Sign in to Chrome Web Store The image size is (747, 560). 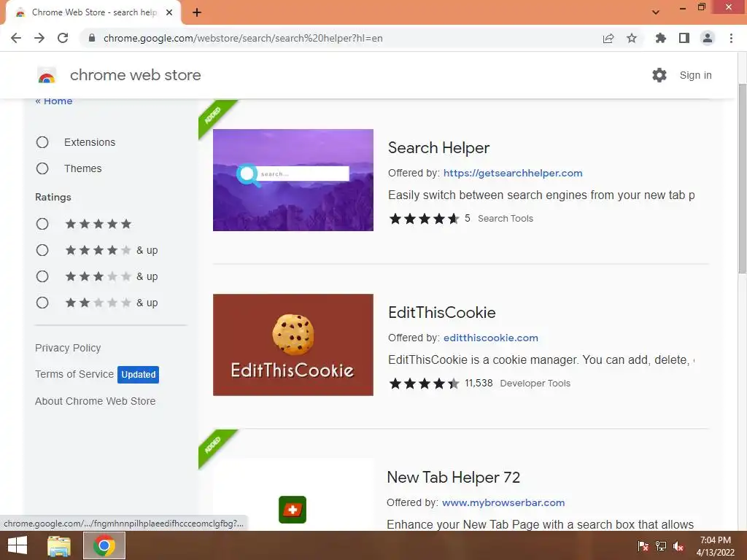(695, 75)
